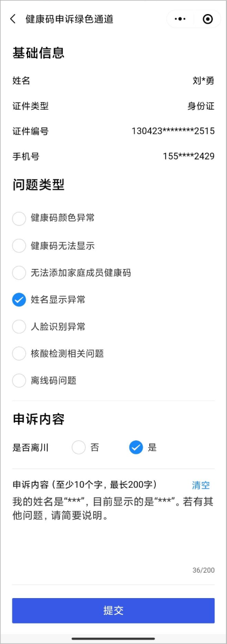The height and width of the screenshot is (644, 227).
Task: Tap the masked 证件编号 value
Action: coord(173,131)
